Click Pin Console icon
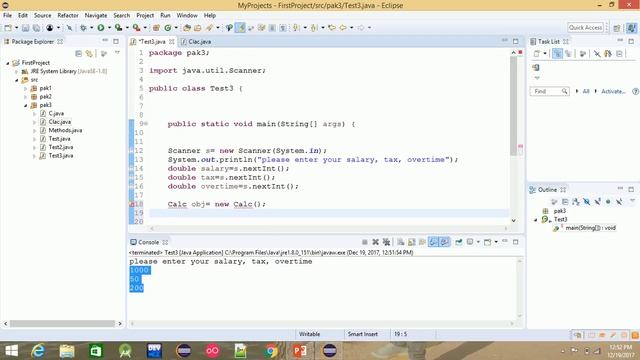Image resolution: width=640 pixels, height=360 pixels. pyautogui.click(x=459, y=242)
